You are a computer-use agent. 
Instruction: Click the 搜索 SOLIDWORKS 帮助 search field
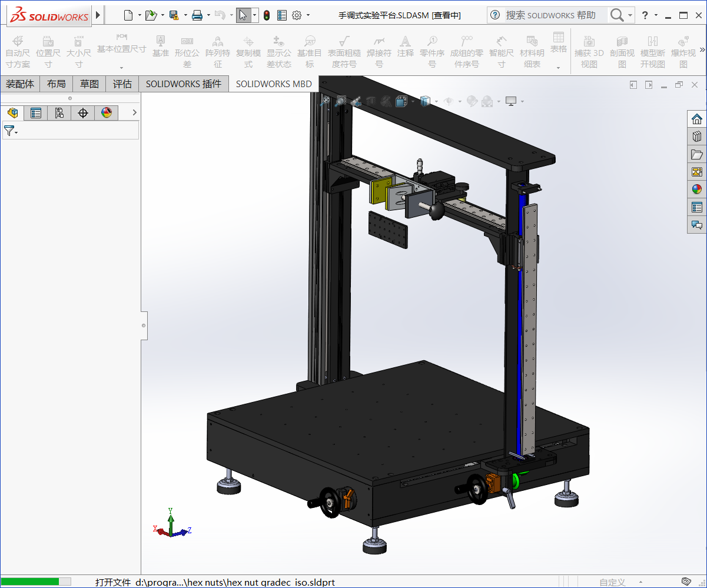point(556,15)
